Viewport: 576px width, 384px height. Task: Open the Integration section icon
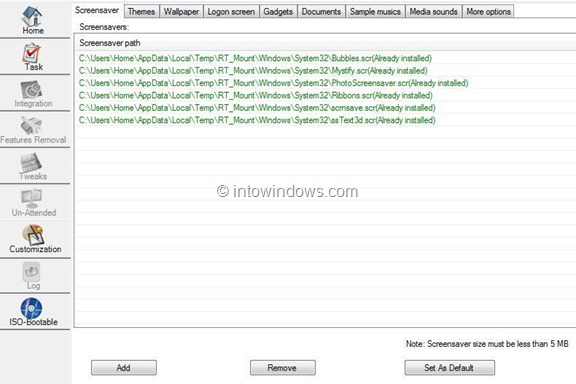click(31, 89)
